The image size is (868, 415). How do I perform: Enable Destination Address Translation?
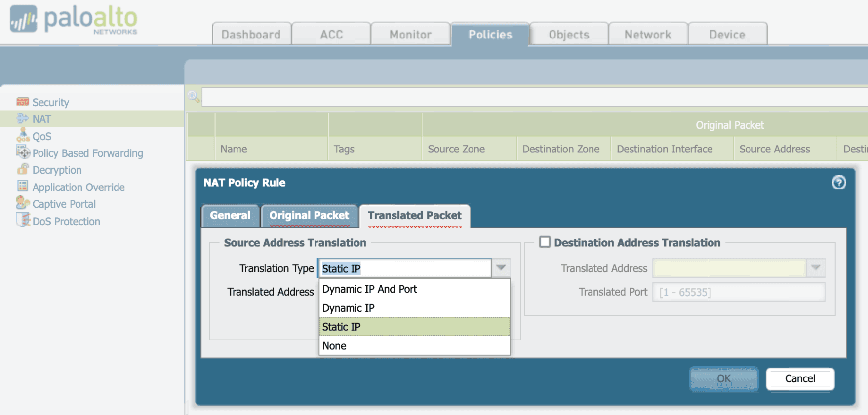(545, 242)
